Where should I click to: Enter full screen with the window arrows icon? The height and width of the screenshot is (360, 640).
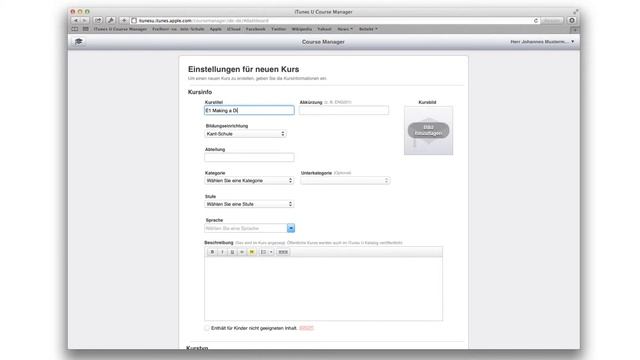575,11
